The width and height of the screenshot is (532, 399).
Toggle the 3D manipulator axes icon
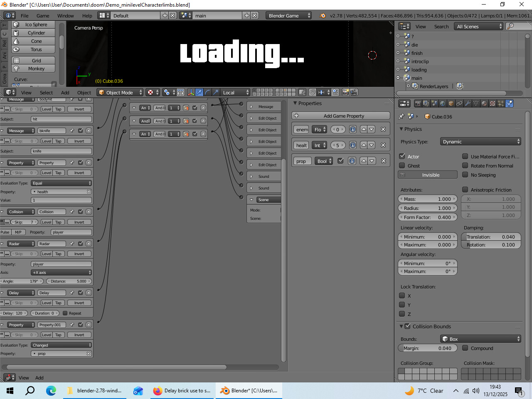click(191, 92)
